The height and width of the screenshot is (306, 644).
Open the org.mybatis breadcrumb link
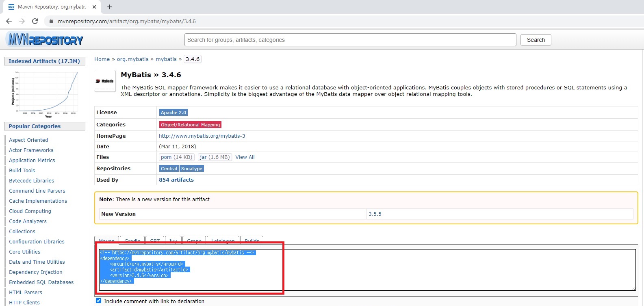(133, 59)
